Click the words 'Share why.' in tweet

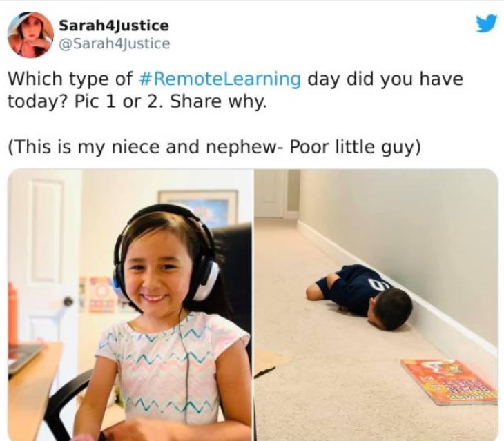[x=219, y=102]
